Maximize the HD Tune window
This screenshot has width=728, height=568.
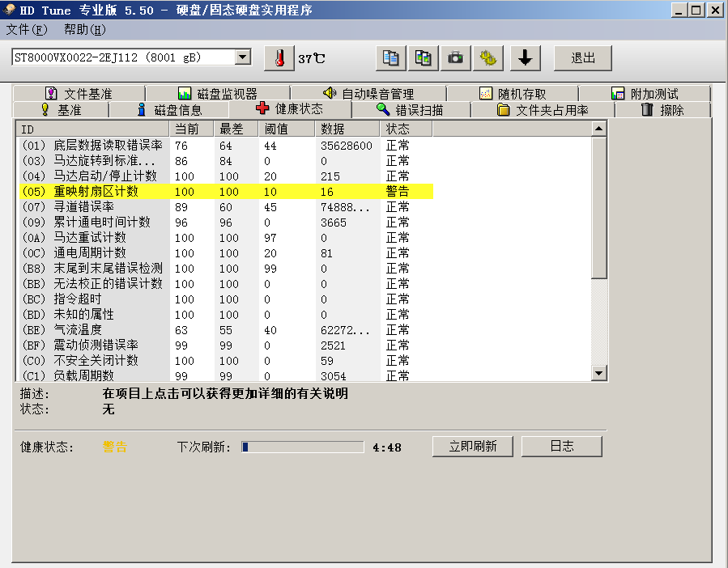pyautogui.click(x=696, y=10)
